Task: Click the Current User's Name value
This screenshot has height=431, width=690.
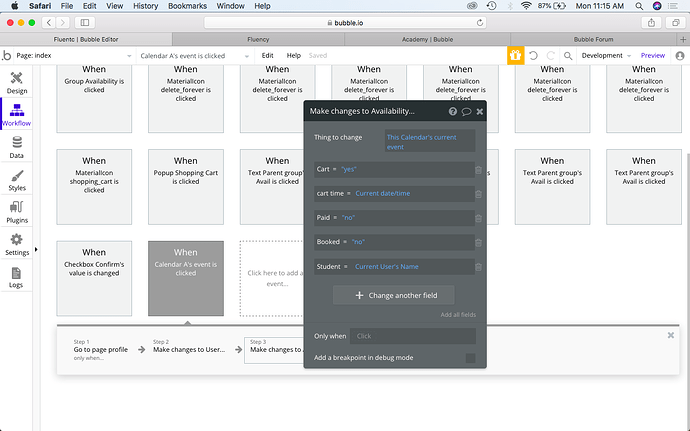Action: pyautogui.click(x=386, y=266)
